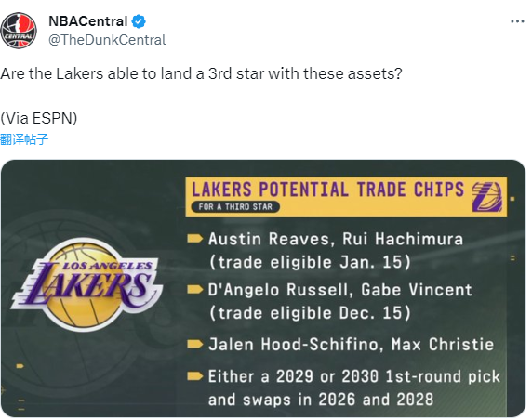Click the tweet text about Lakers 3rd star
The width and height of the screenshot is (532, 420).
(x=201, y=74)
